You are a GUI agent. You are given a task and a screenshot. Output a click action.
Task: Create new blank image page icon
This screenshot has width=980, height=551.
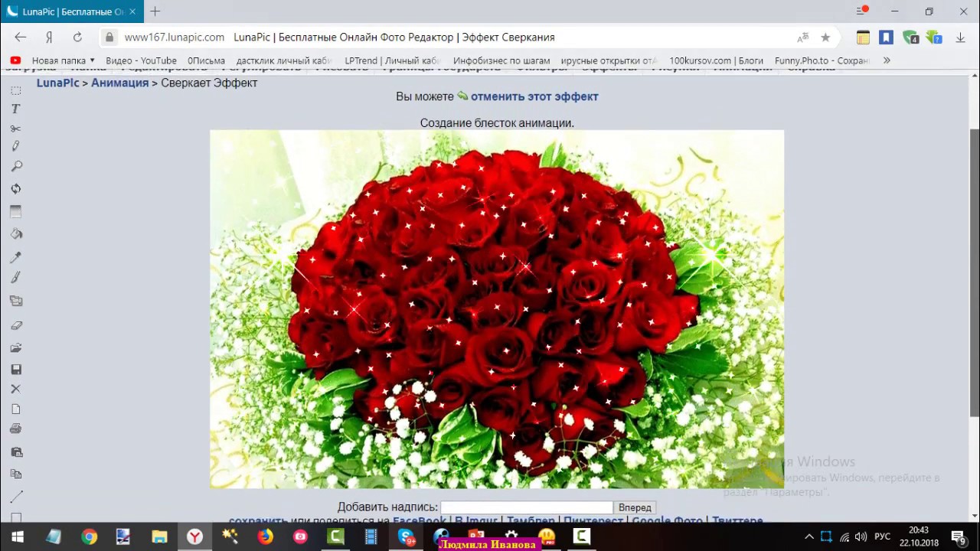tap(16, 409)
